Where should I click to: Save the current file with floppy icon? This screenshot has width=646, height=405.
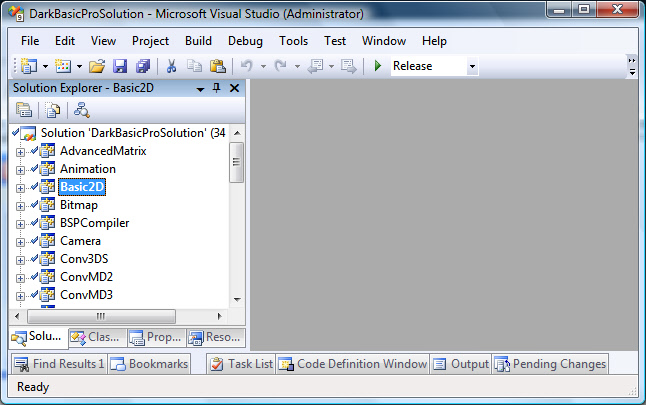(x=120, y=66)
